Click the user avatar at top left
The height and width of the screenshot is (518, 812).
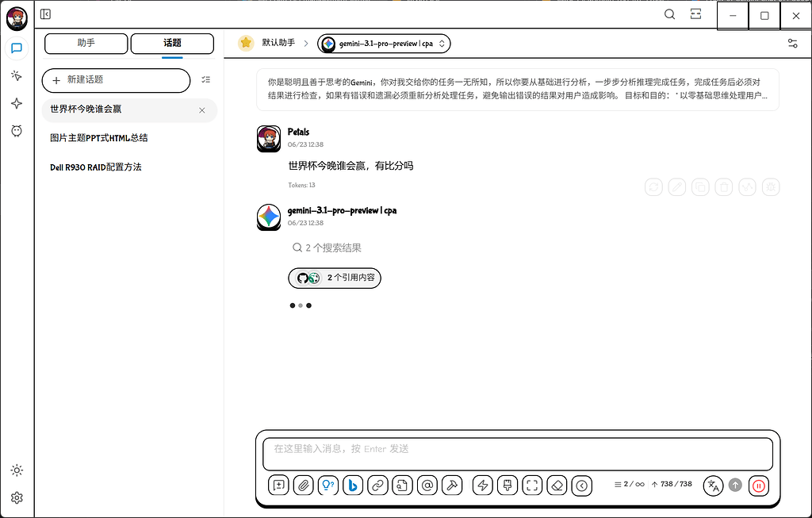pos(17,19)
